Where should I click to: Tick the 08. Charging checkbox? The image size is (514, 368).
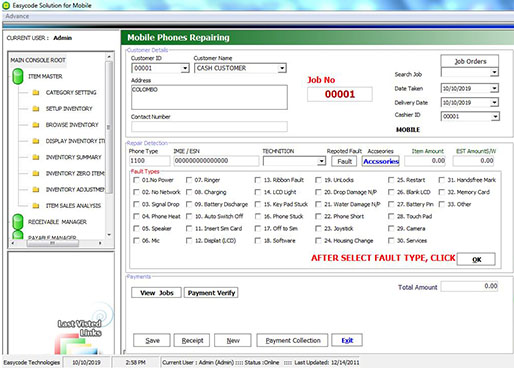click(x=189, y=192)
